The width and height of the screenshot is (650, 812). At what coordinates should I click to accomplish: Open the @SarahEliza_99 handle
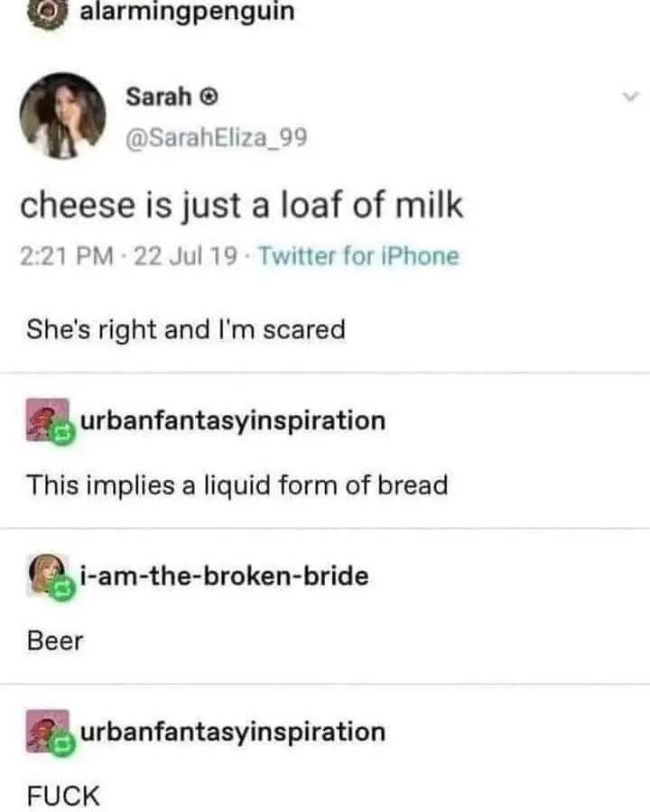[217, 137]
